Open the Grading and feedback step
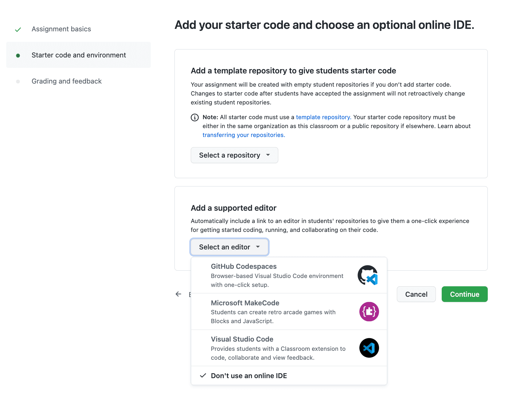Viewport: 532px width, 411px height. (66, 81)
